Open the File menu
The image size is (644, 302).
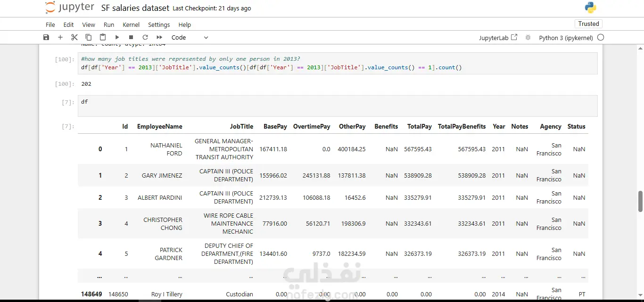tap(50, 24)
